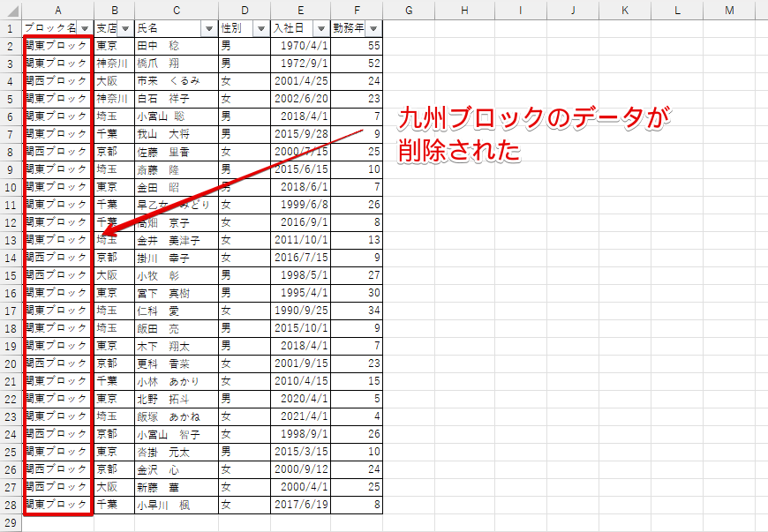Select the 勤務年 value 30

pyautogui.click(x=357, y=293)
